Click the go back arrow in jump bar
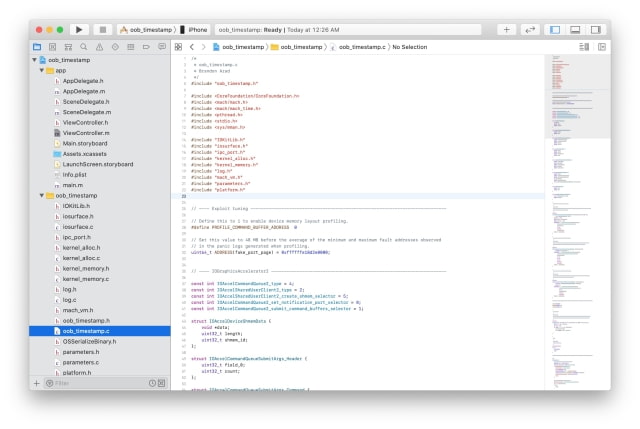Image resolution: width=640 pixels, height=429 pixels. [x=192, y=47]
